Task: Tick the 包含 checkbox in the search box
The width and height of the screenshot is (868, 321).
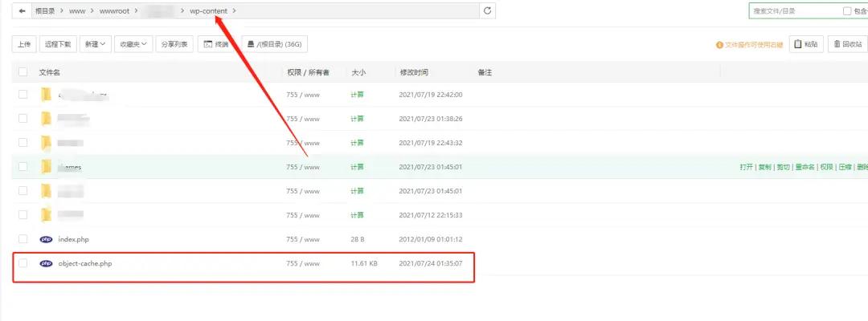Action: point(846,10)
